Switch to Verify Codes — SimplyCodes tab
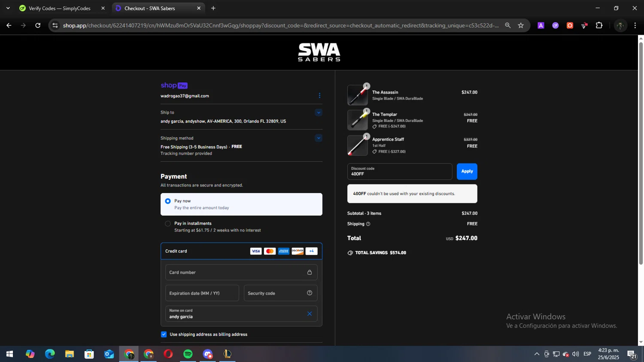This screenshot has height=362, width=644. [x=60, y=8]
